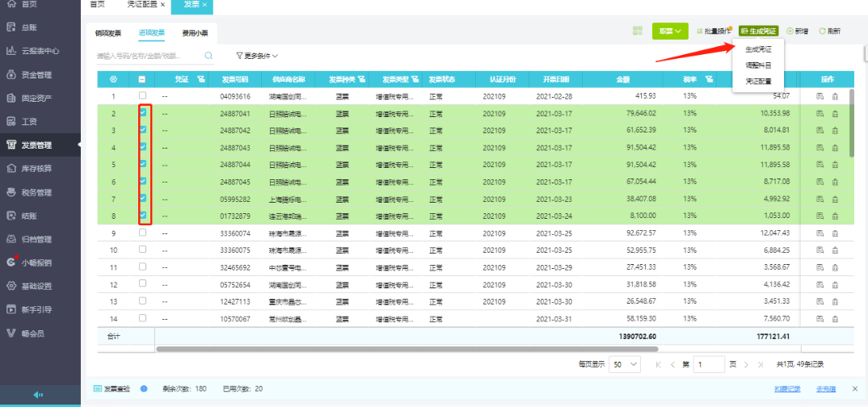Click the vertical scrollbar of the table
868x407 pixels.
(851, 123)
